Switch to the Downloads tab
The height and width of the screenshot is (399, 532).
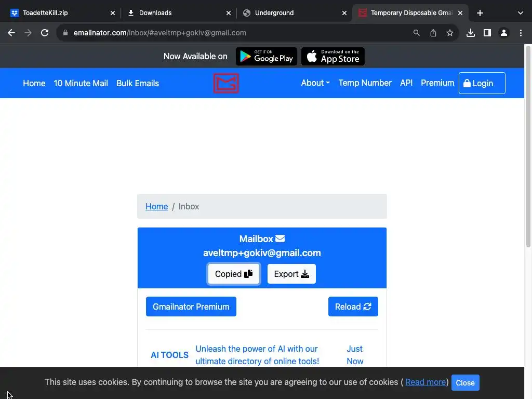point(178,13)
